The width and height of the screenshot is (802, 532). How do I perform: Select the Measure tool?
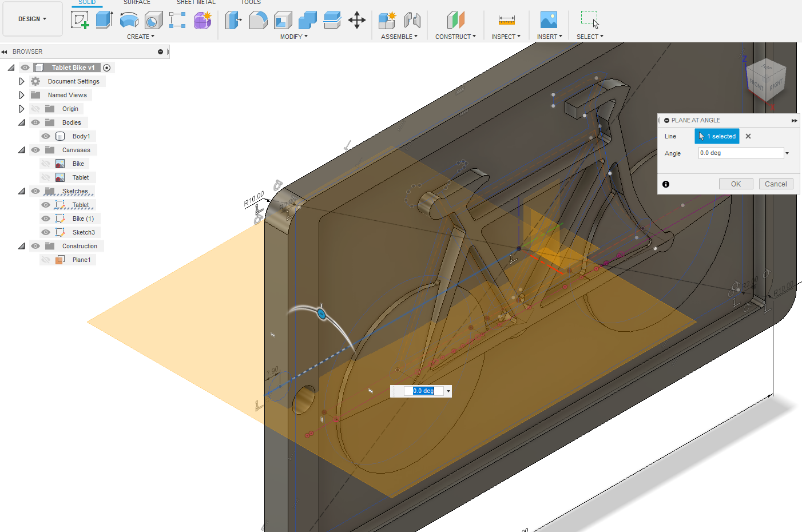tap(506, 20)
